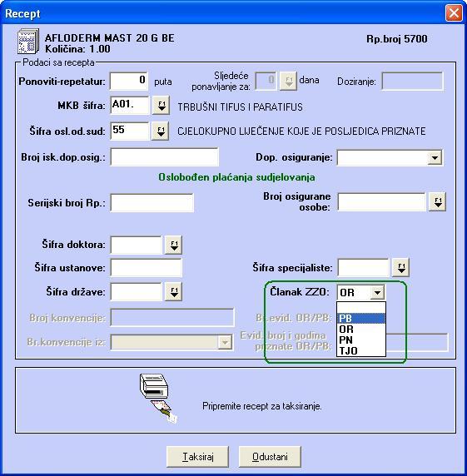Focus the Ponoviti-repetatur input field
Viewport: 467px width, 476px height.
tap(129, 82)
